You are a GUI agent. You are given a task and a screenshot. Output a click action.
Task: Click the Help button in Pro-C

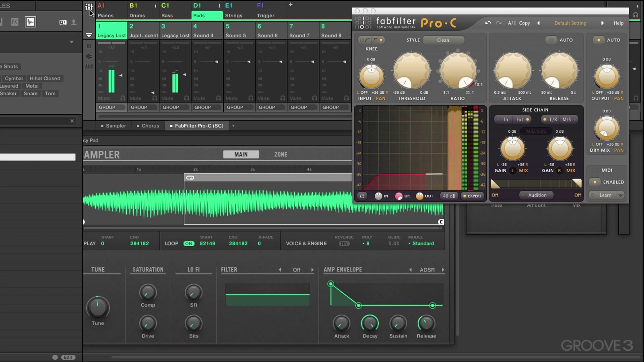[x=619, y=23]
